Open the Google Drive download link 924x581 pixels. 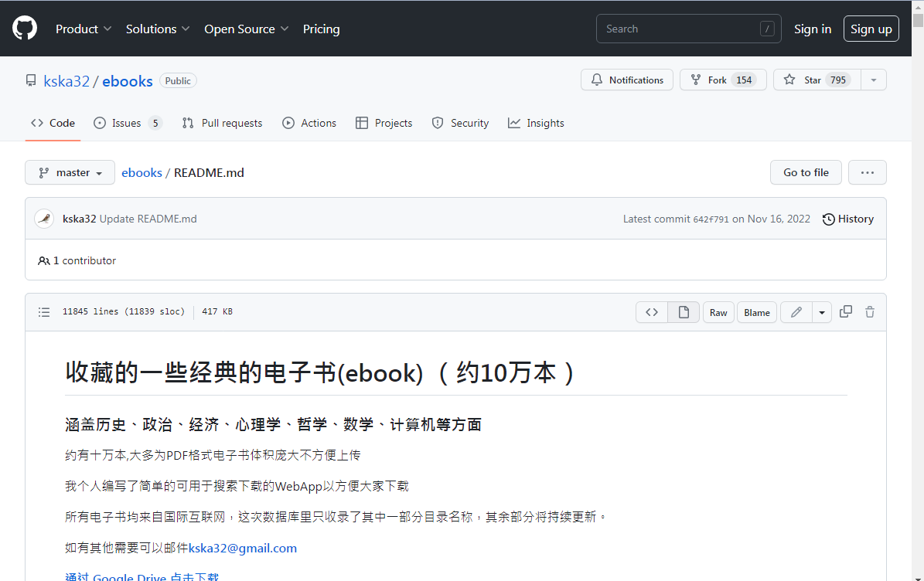[x=142, y=577]
